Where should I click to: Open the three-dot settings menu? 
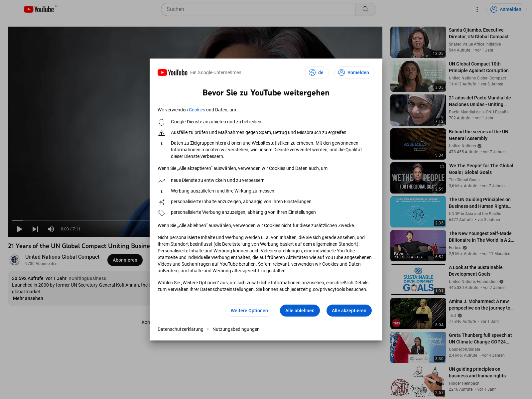click(x=477, y=9)
